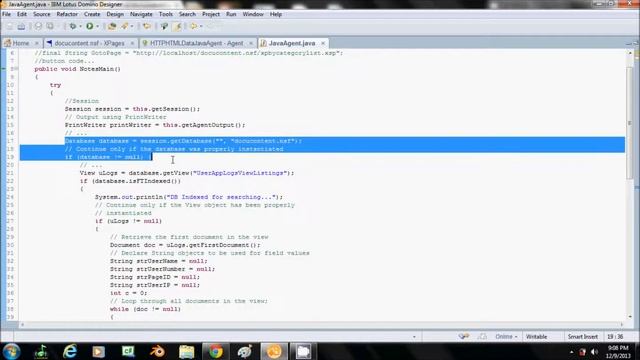
Task: Click the copy toolbar icon next to print
Action: (x=50, y=27)
